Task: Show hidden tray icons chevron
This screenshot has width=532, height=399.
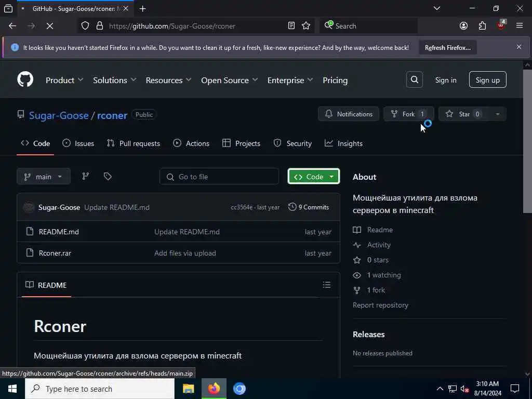Action: point(440,389)
